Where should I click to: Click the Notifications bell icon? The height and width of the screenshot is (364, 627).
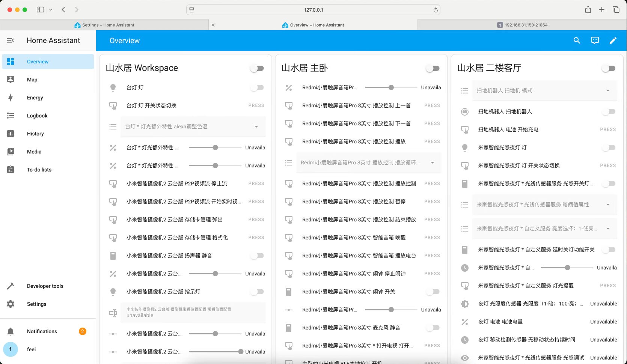pyautogui.click(x=11, y=331)
